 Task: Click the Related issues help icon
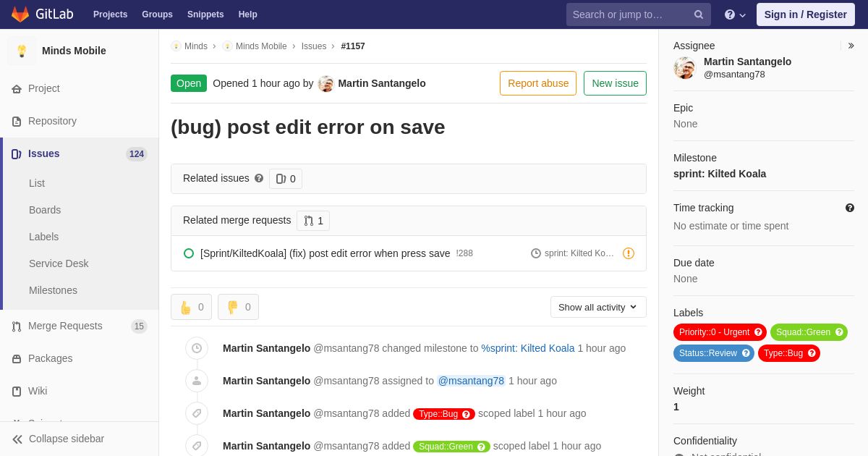point(259,178)
